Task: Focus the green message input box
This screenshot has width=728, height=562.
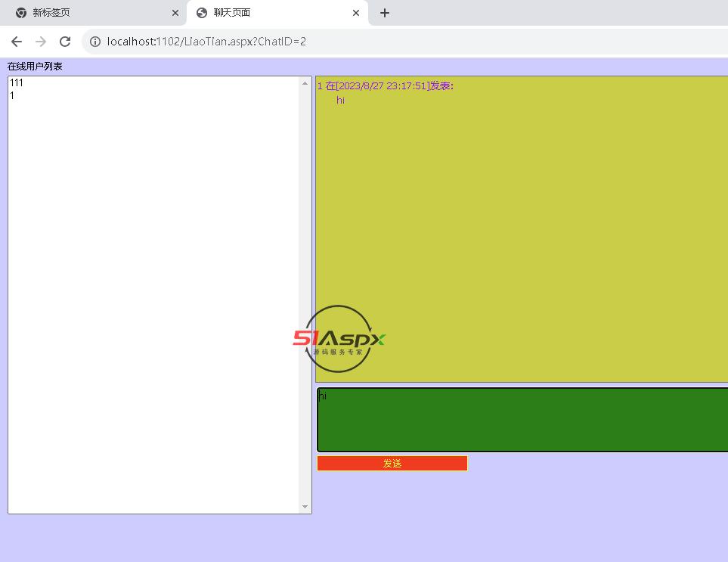Action: [x=522, y=420]
